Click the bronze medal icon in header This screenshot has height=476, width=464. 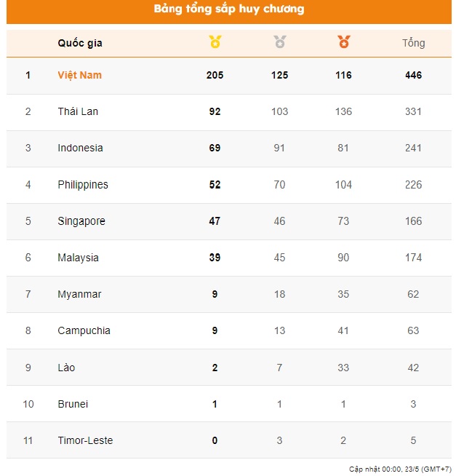click(343, 42)
